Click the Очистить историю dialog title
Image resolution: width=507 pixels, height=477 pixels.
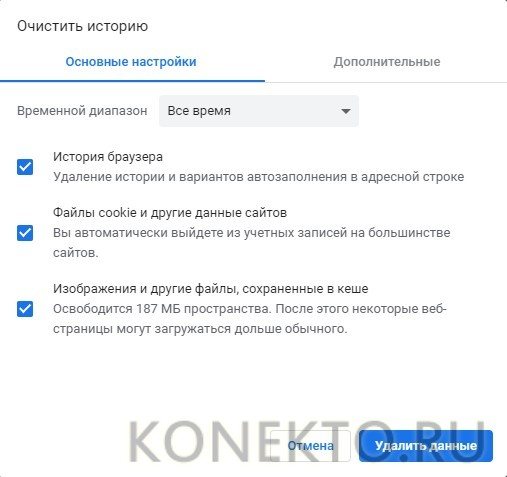(x=82, y=26)
